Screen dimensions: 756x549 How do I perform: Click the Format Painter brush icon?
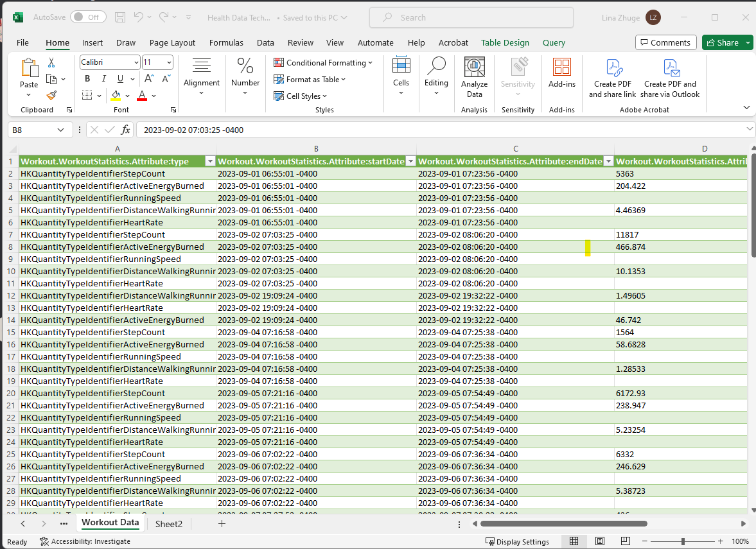pos(51,96)
